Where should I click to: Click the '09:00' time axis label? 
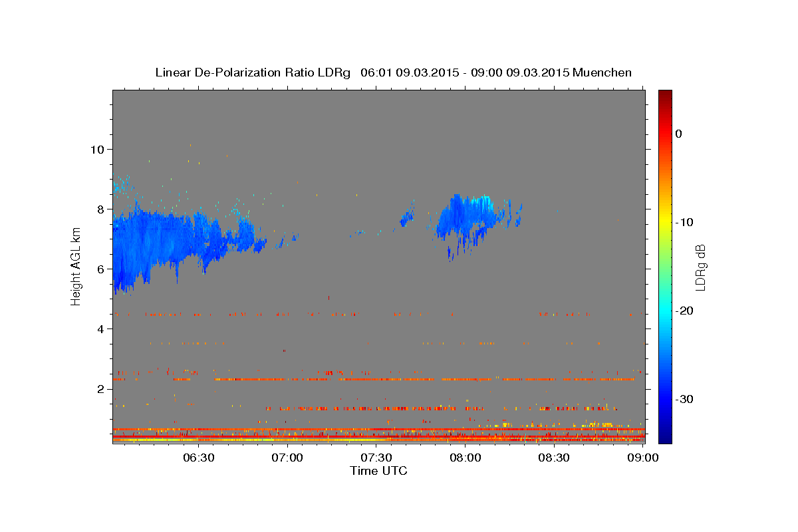(x=643, y=458)
